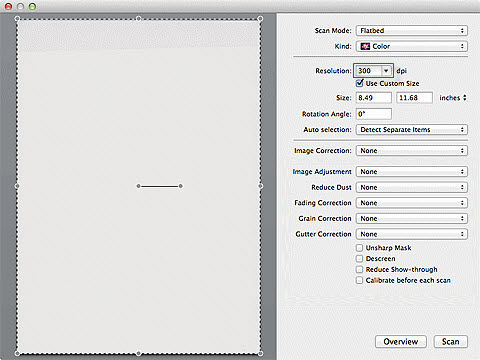
Task: Click the center rotation handle right dot
Action: click(x=180, y=186)
